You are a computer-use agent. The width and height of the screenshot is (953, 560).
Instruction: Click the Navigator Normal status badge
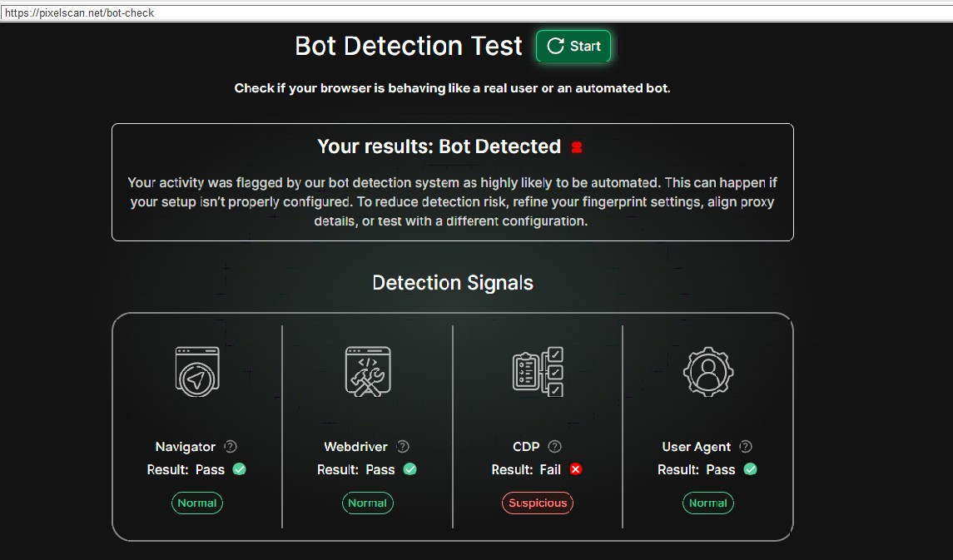tap(197, 503)
